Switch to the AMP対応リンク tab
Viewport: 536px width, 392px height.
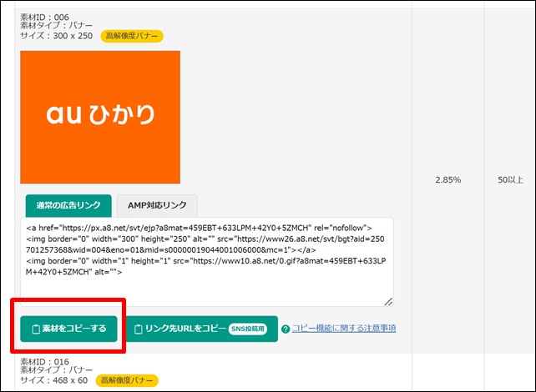156,205
